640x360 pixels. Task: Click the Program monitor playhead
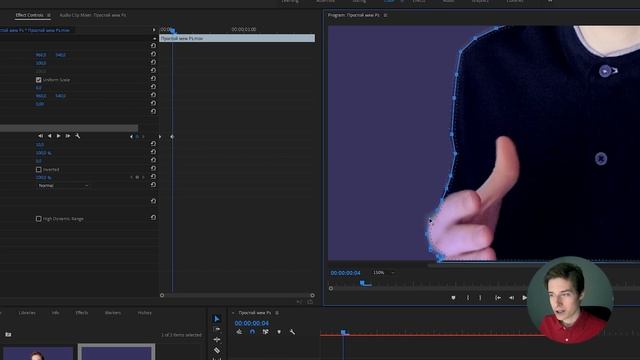tap(362, 282)
